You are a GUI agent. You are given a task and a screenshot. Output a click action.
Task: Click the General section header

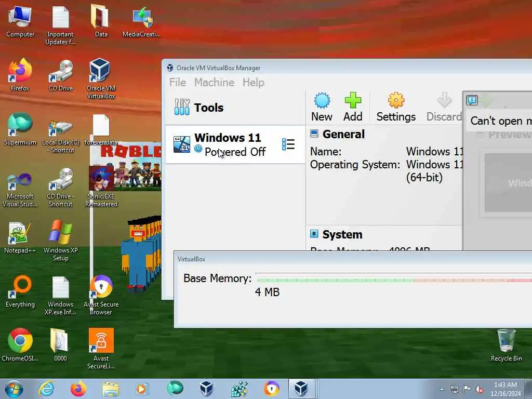coord(343,135)
